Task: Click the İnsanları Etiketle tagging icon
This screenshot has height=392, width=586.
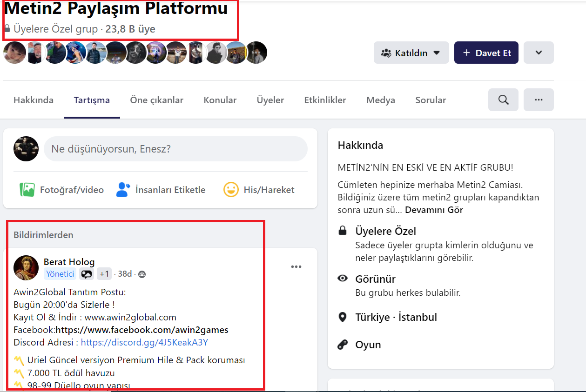Action: 122,189
